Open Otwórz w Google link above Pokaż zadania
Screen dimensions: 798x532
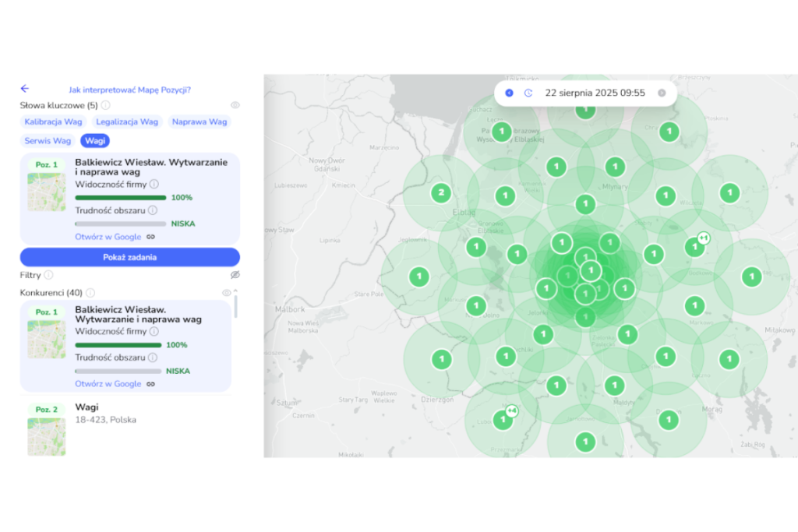pos(108,237)
